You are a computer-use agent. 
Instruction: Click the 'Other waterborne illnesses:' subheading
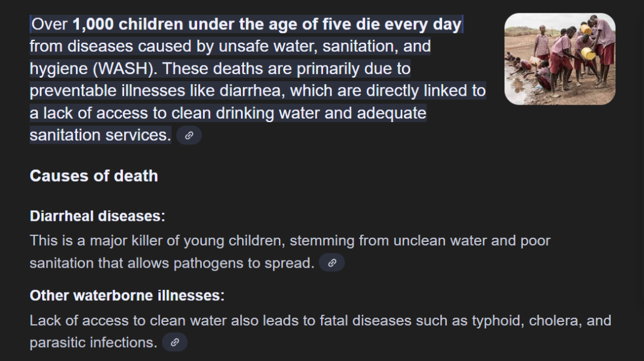coord(127,295)
